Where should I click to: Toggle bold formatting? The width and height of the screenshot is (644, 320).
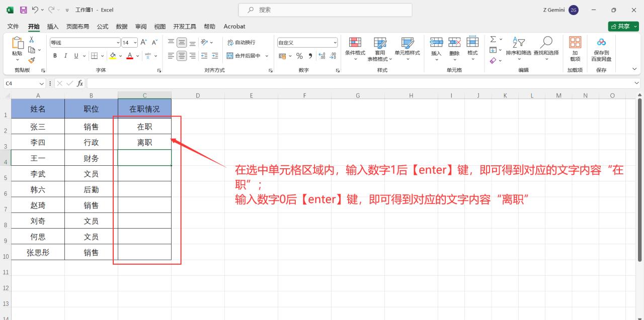[55, 56]
